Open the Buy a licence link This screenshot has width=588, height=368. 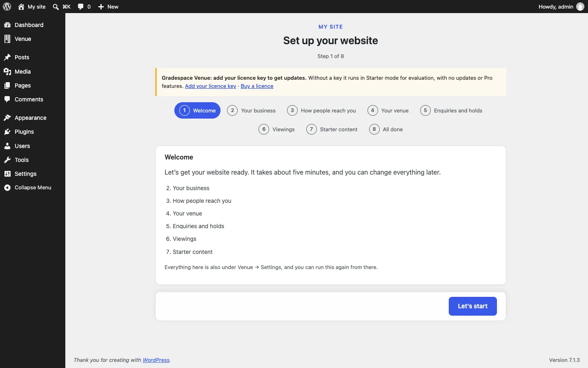tap(257, 86)
